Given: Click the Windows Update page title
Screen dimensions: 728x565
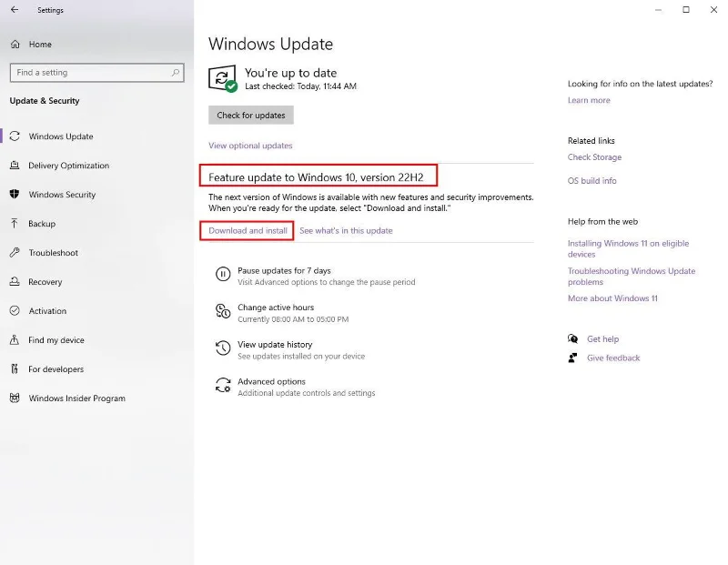Looking at the screenshot, I should pos(270,44).
